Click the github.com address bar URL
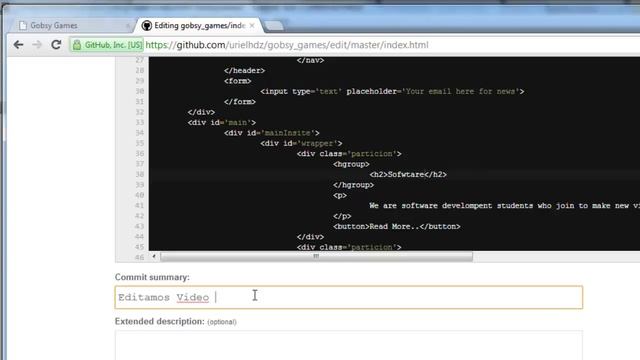The width and height of the screenshot is (640, 360). pos(287,45)
